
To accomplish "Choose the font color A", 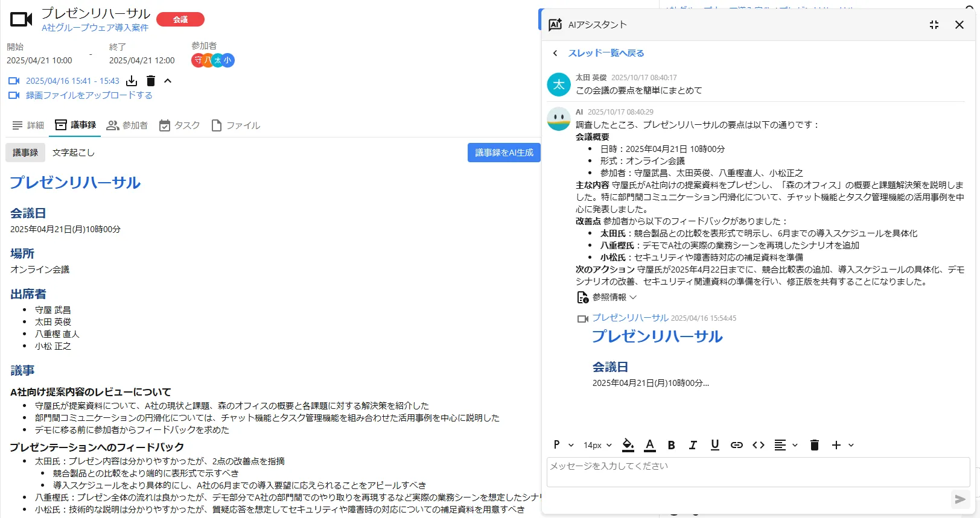I will 650,445.
